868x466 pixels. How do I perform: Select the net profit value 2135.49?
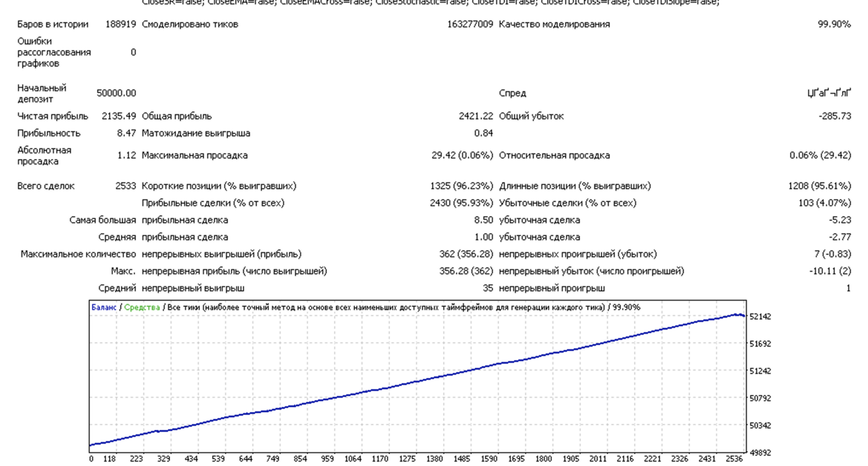click(x=119, y=116)
